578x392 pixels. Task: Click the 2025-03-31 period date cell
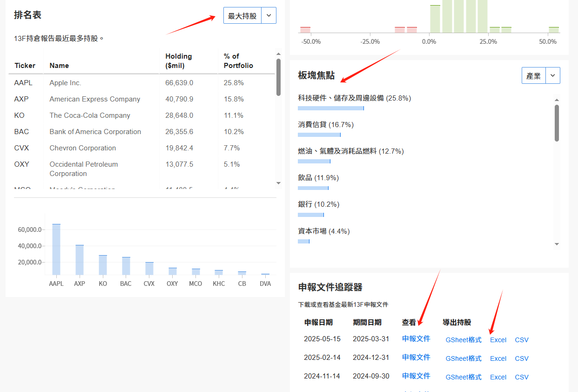pos(371,339)
